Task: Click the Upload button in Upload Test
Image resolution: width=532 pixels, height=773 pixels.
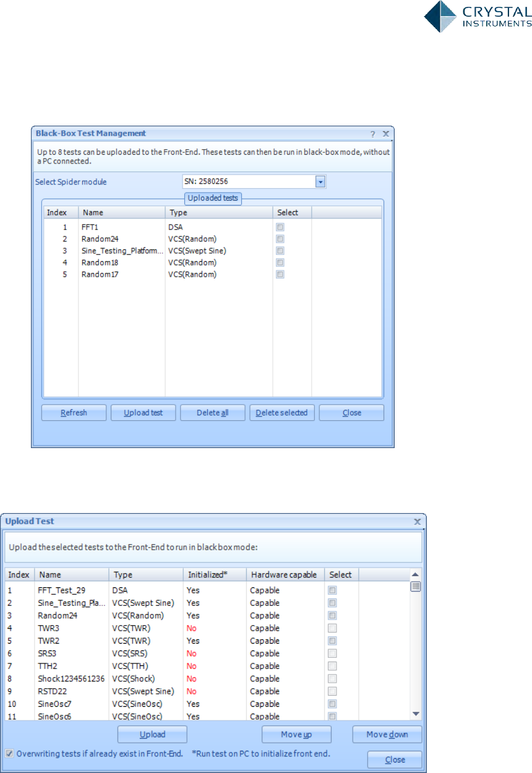Action: click(x=152, y=735)
